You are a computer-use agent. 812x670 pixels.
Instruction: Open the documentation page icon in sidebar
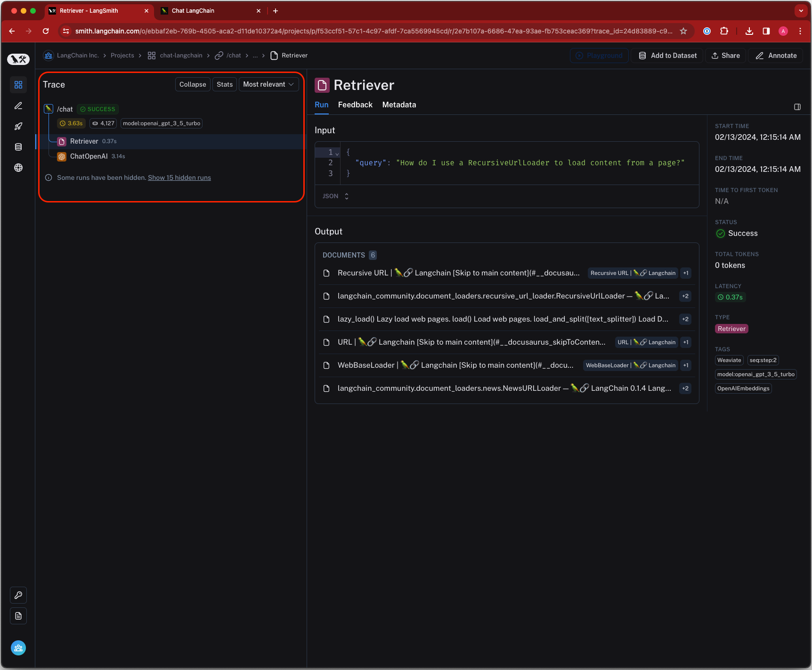(x=18, y=616)
